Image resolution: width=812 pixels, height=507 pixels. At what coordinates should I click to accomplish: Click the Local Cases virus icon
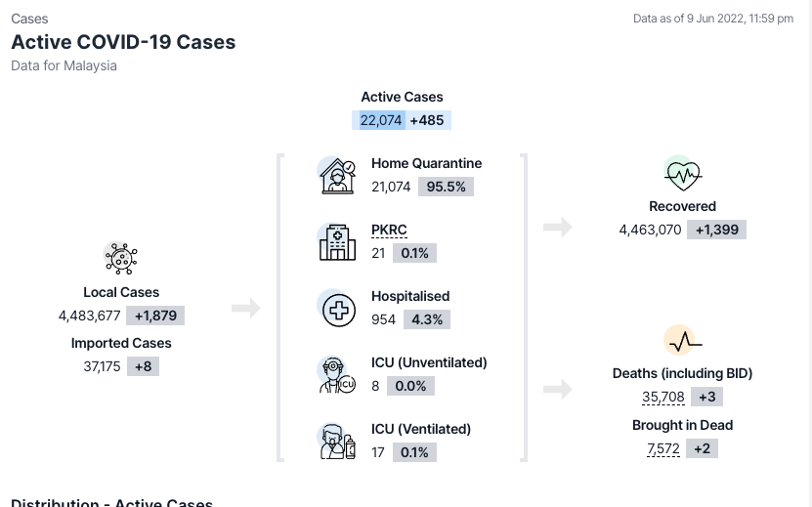click(x=121, y=259)
